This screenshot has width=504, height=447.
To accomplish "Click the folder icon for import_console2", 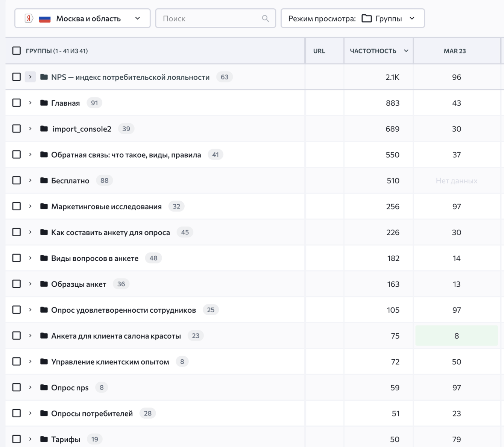I will (44, 129).
